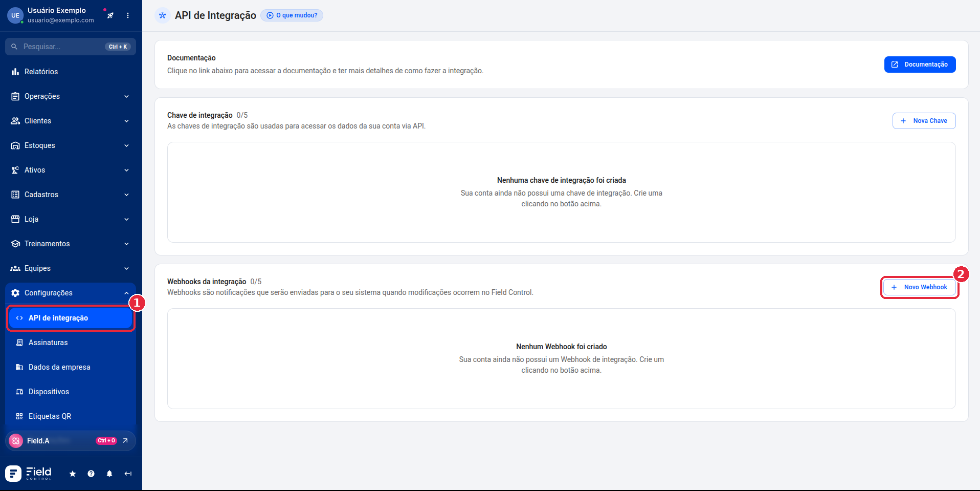980x491 pixels.
Task: Click the Treinamentos graduation cap icon
Action: coord(15,244)
